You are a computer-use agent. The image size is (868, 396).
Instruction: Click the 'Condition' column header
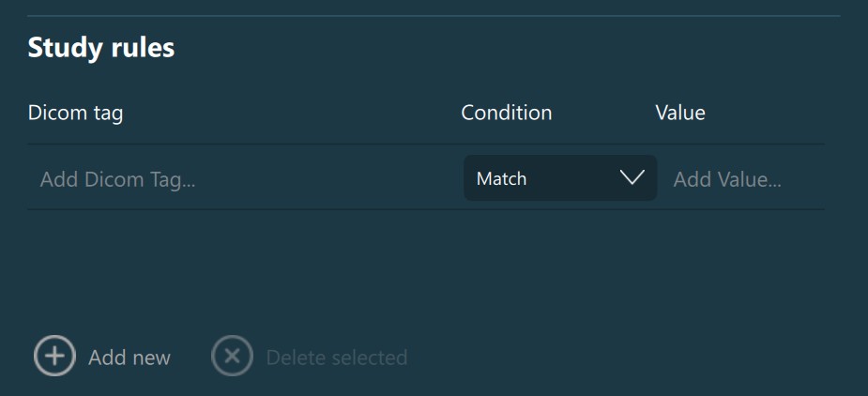click(507, 113)
